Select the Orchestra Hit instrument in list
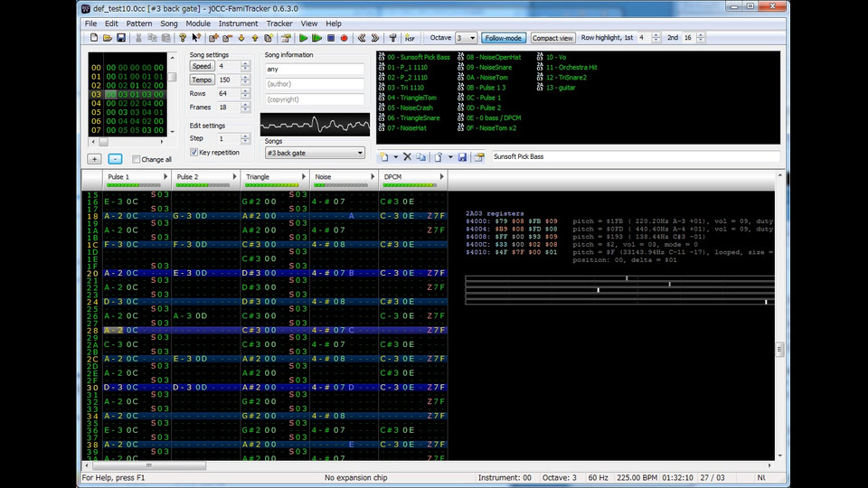This screenshot has width=868, height=488. pos(571,67)
